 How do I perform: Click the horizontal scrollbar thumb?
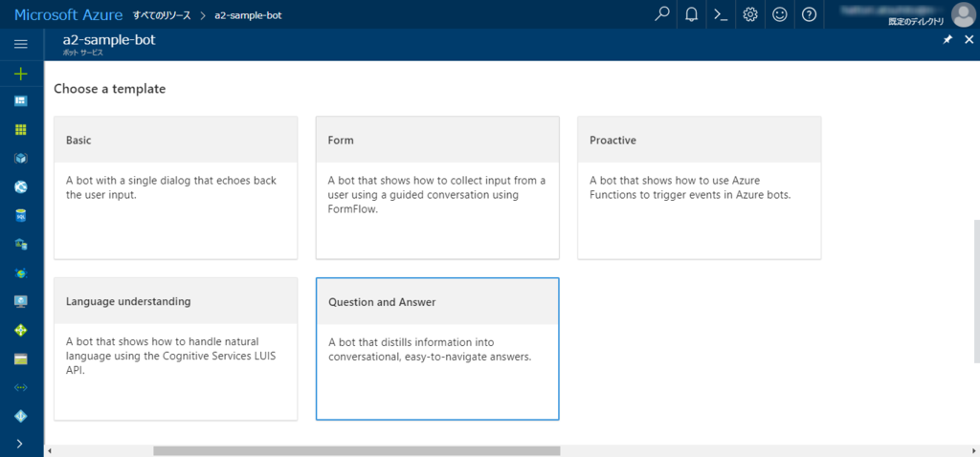click(356, 450)
